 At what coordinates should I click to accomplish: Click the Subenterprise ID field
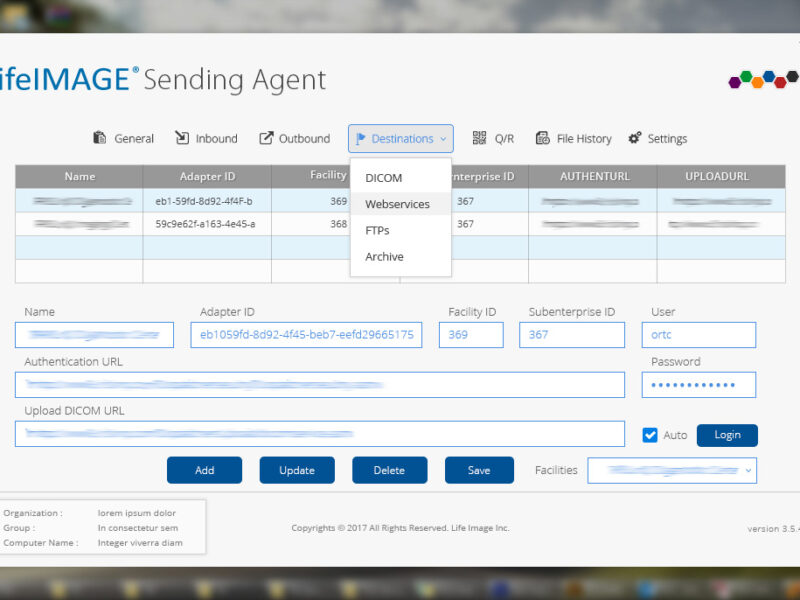(571, 335)
